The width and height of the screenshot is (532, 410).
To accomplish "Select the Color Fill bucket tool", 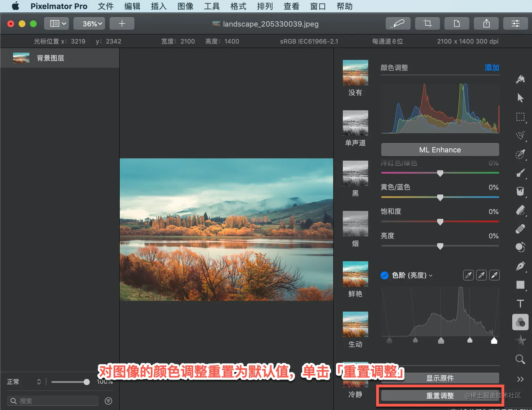I will 520,191.
